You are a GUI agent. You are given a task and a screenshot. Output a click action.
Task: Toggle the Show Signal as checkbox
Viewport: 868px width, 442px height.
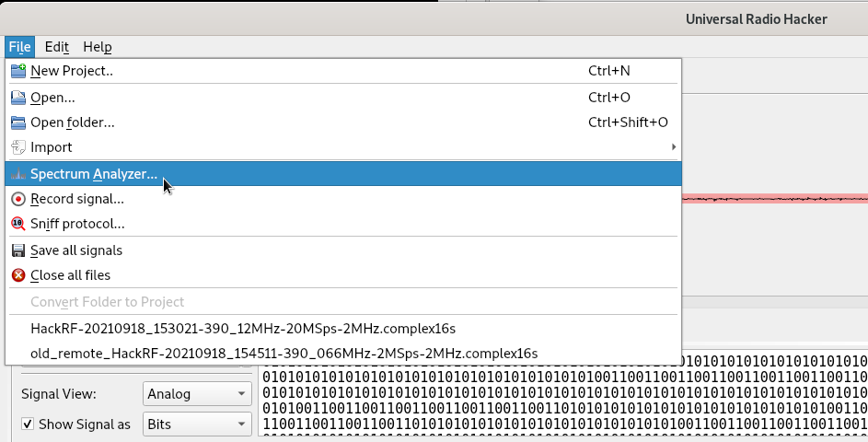pyautogui.click(x=28, y=425)
